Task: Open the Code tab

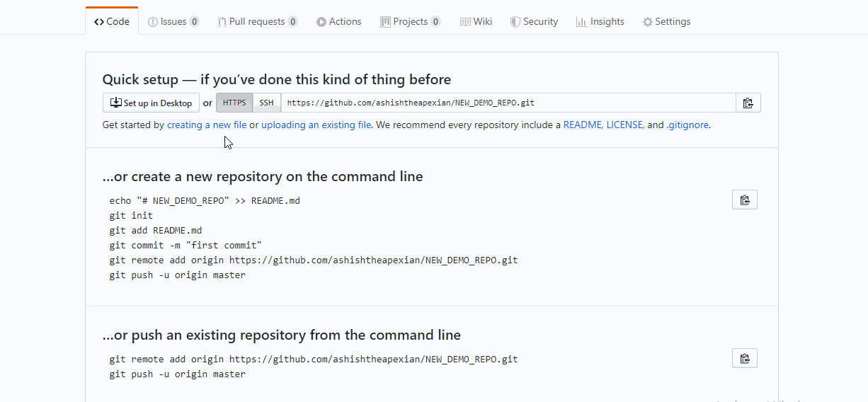Action: point(112,21)
